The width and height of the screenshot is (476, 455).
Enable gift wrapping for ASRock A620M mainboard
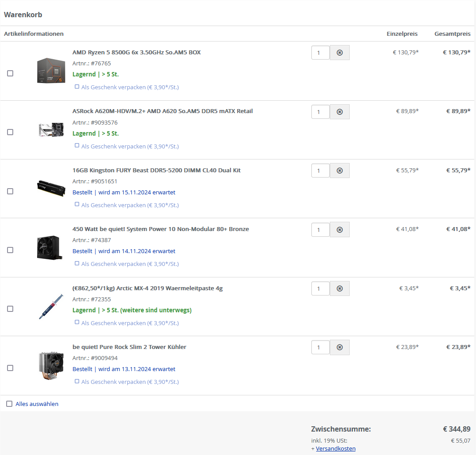point(77,146)
